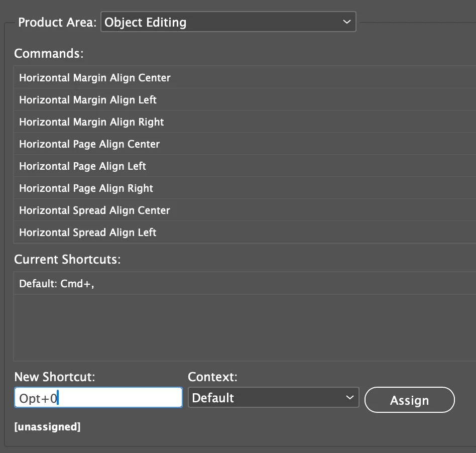Image resolution: width=476 pixels, height=453 pixels.
Task: Click the [unassigned] status text
Action: point(47,427)
